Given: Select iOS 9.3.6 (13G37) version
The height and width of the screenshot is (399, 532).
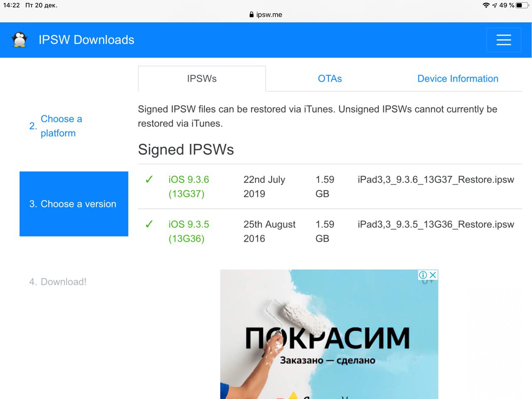Looking at the screenshot, I should pos(189,187).
